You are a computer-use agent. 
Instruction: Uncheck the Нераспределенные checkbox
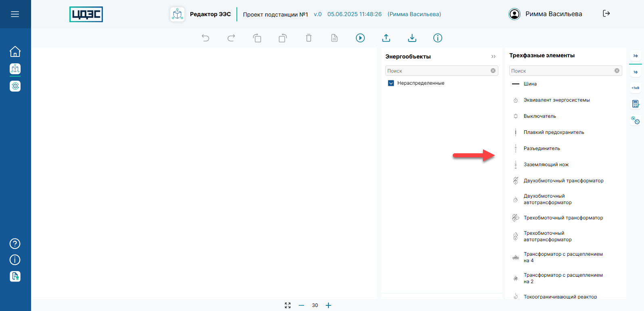[391, 83]
